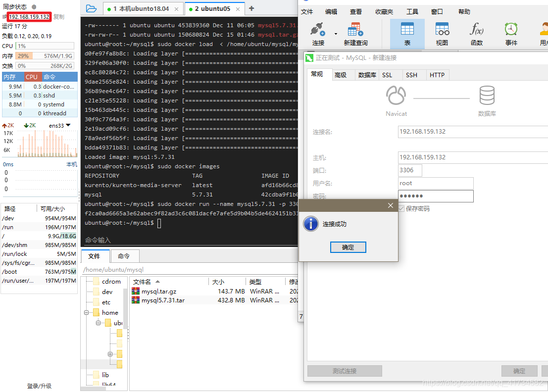Click the 复制 link beside IP address
The height and width of the screenshot is (392, 548).
pyautogui.click(x=59, y=17)
